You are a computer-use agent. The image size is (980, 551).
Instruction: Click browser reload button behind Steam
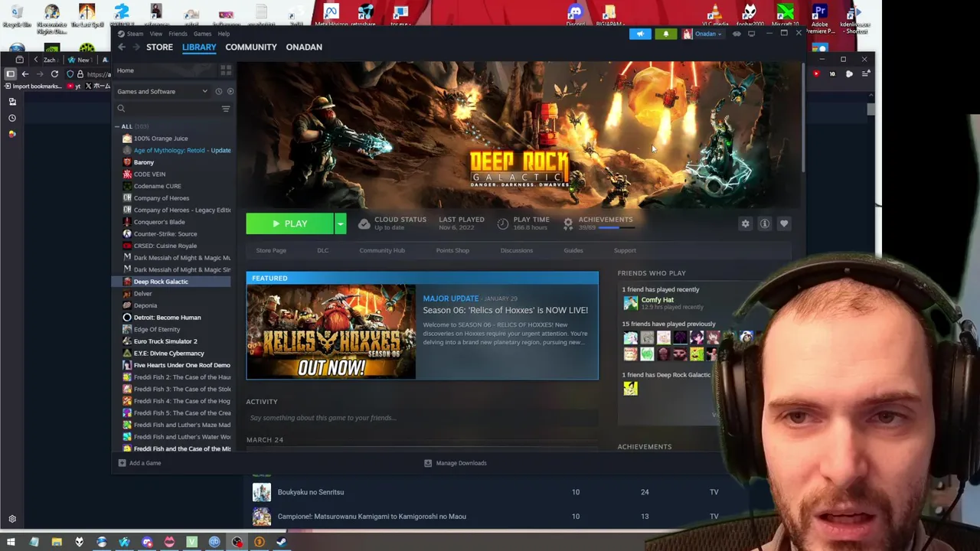coord(54,74)
